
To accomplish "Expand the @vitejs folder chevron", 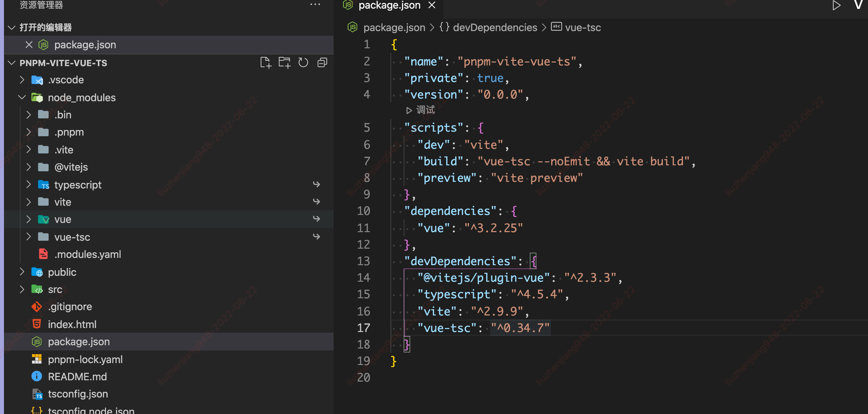I will click(29, 167).
